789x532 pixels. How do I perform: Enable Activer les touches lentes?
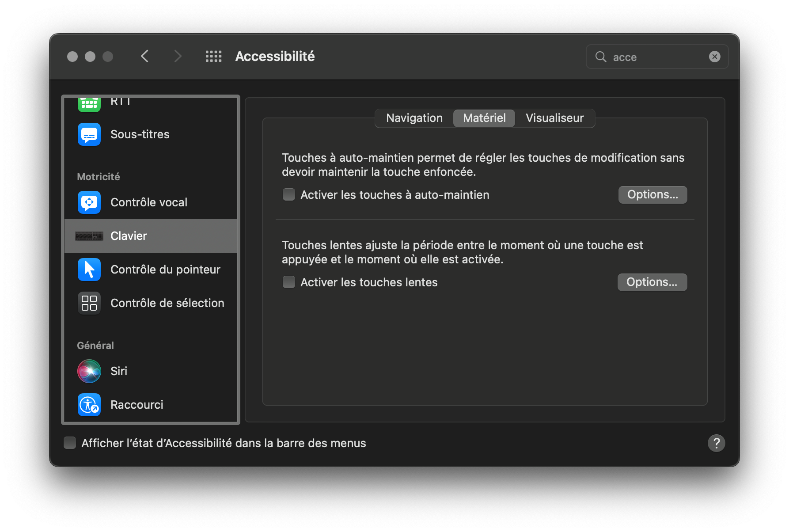(288, 282)
